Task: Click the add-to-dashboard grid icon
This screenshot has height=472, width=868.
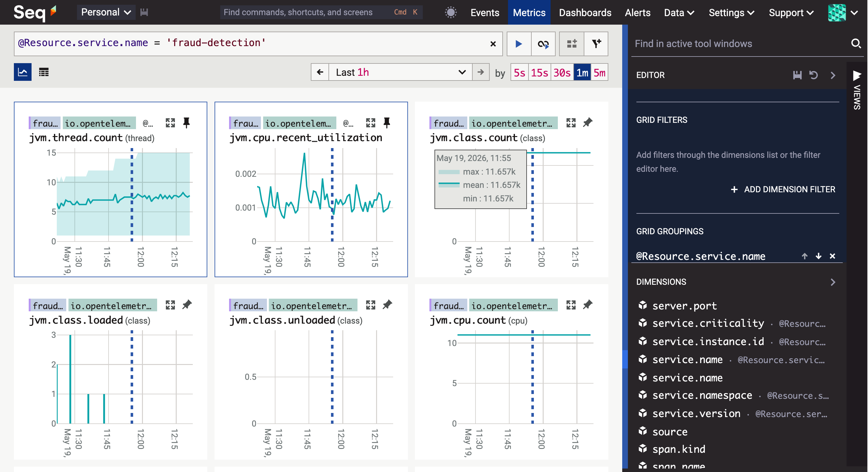Action: [571, 44]
